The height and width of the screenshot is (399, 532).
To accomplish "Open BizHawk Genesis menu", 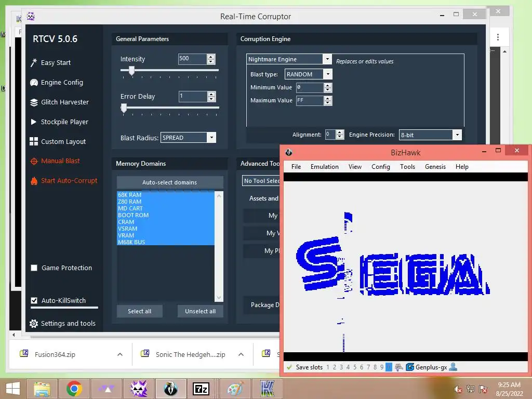I will 435,167.
